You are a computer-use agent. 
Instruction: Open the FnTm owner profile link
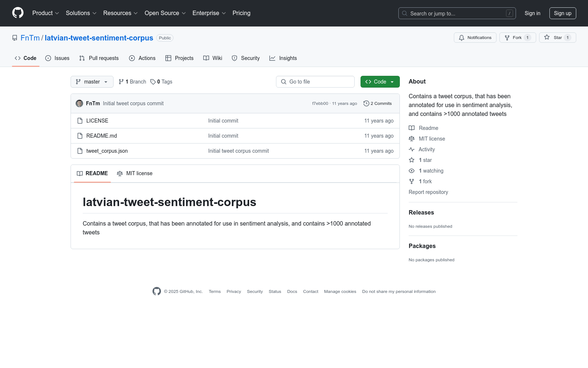(x=30, y=38)
